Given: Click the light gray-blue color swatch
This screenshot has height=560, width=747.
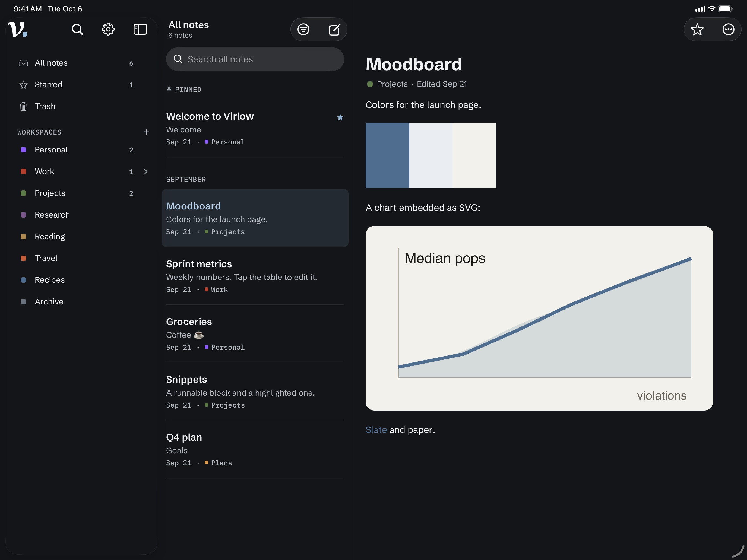Looking at the screenshot, I should (x=431, y=155).
